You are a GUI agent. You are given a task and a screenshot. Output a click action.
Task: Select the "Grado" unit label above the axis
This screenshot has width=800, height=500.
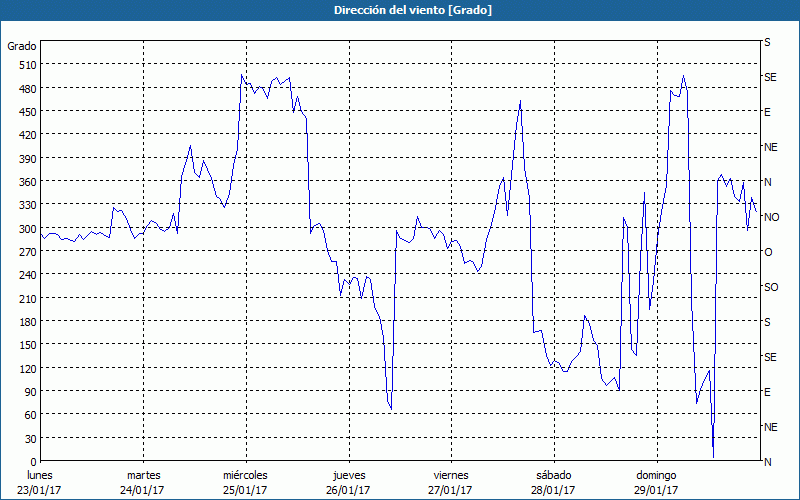[x=22, y=46]
